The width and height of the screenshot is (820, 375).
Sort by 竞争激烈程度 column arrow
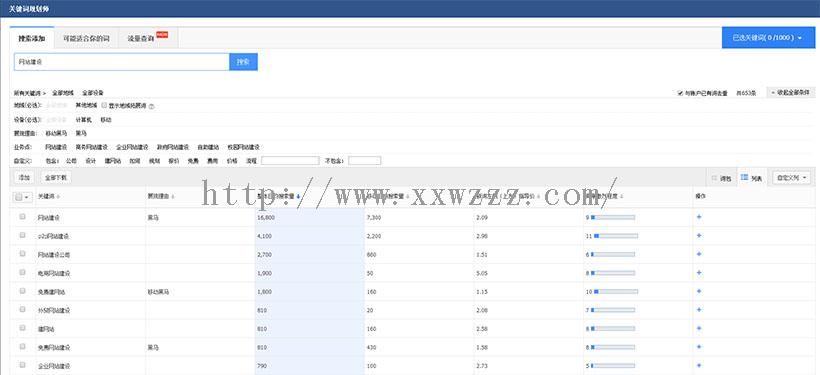[621, 197]
